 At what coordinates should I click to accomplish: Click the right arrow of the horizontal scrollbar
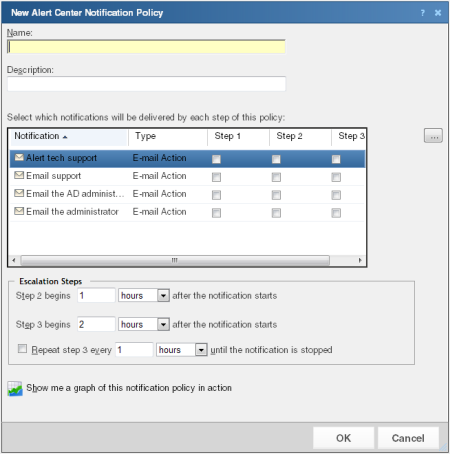click(x=360, y=260)
